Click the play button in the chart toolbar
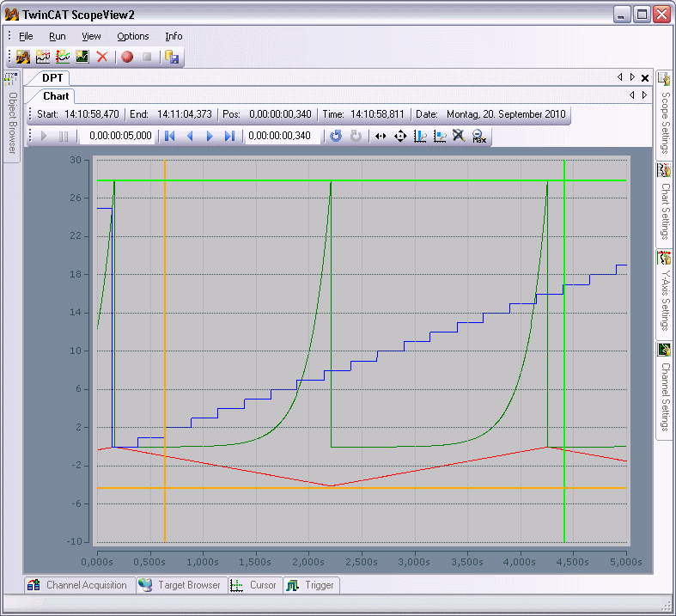The image size is (676, 616). pos(44,137)
